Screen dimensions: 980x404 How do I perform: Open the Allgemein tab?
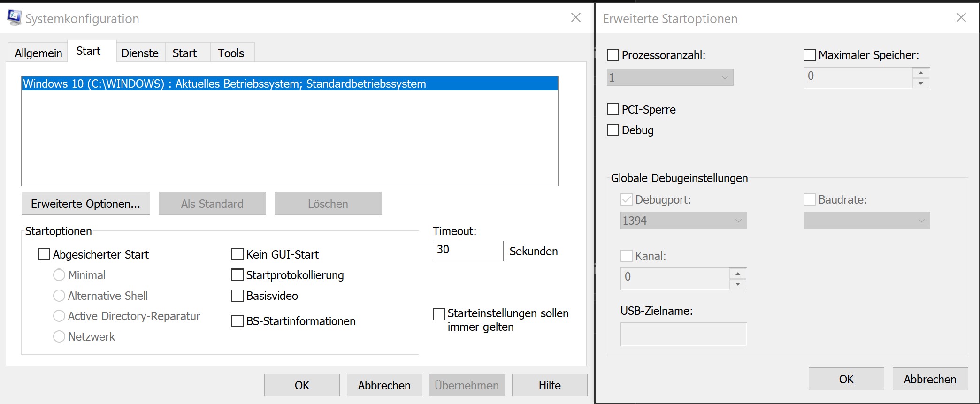tap(38, 53)
